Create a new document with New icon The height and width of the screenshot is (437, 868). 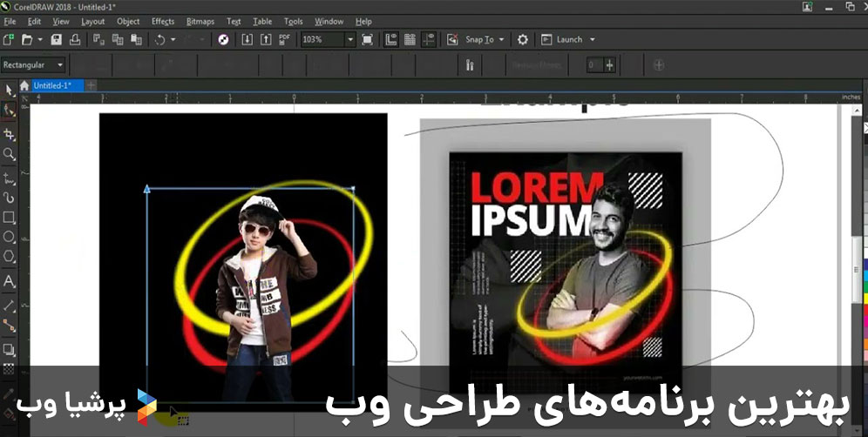tap(9, 39)
